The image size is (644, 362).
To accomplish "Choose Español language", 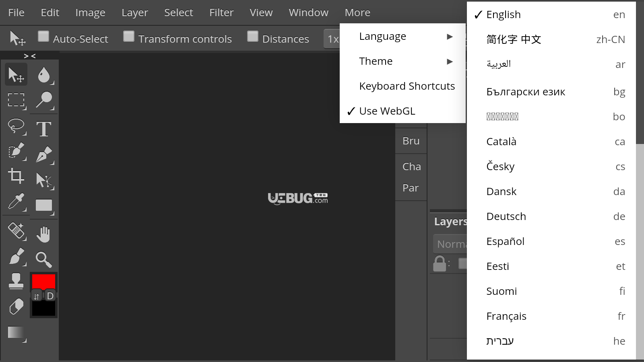I will coord(551,241).
